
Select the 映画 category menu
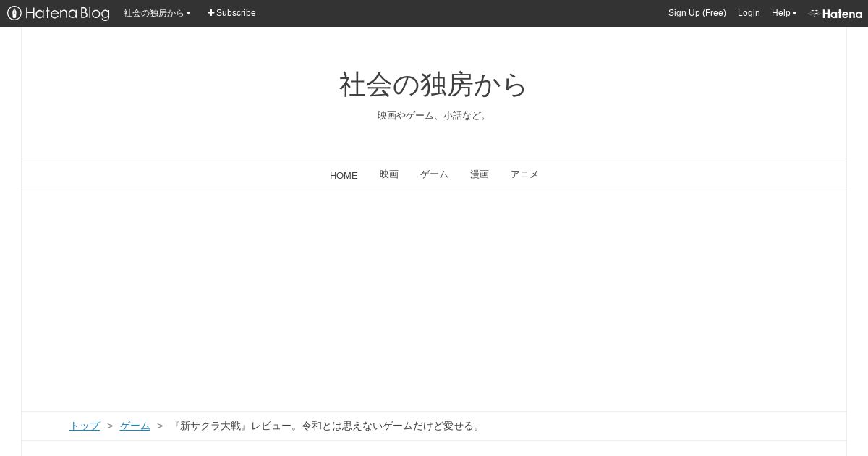[389, 174]
